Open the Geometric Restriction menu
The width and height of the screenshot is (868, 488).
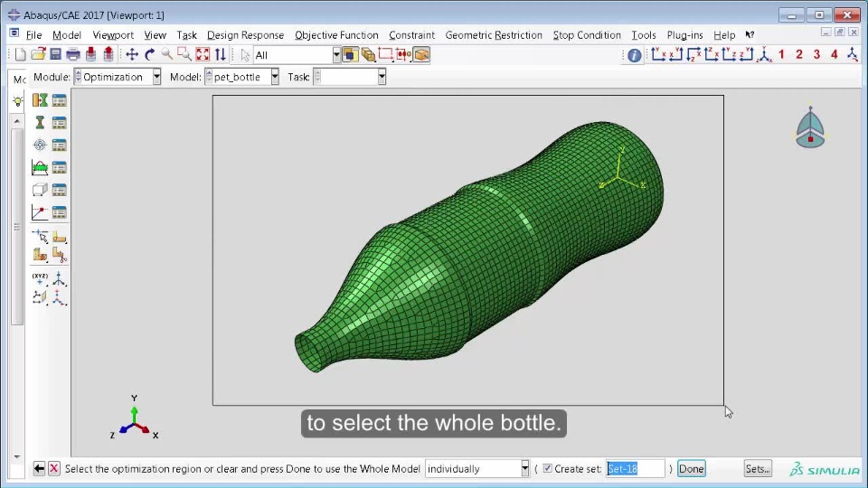(x=494, y=35)
